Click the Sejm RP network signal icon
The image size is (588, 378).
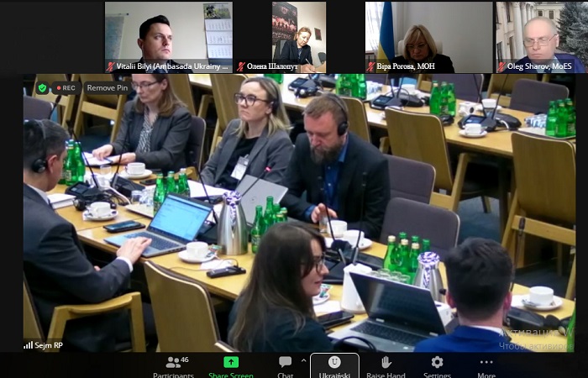(x=28, y=345)
